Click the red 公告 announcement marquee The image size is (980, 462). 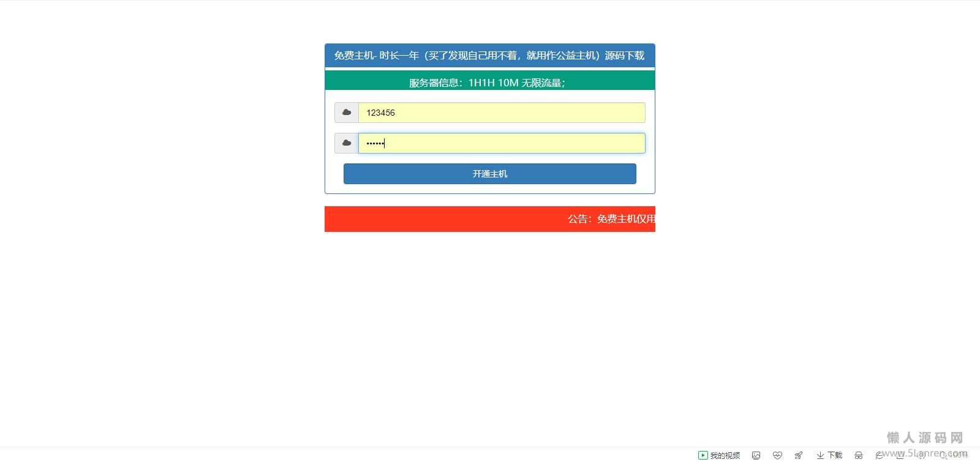490,219
